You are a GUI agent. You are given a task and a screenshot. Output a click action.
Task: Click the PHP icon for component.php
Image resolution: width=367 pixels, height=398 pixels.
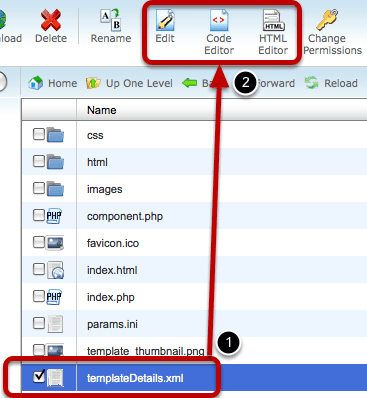[x=54, y=216]
